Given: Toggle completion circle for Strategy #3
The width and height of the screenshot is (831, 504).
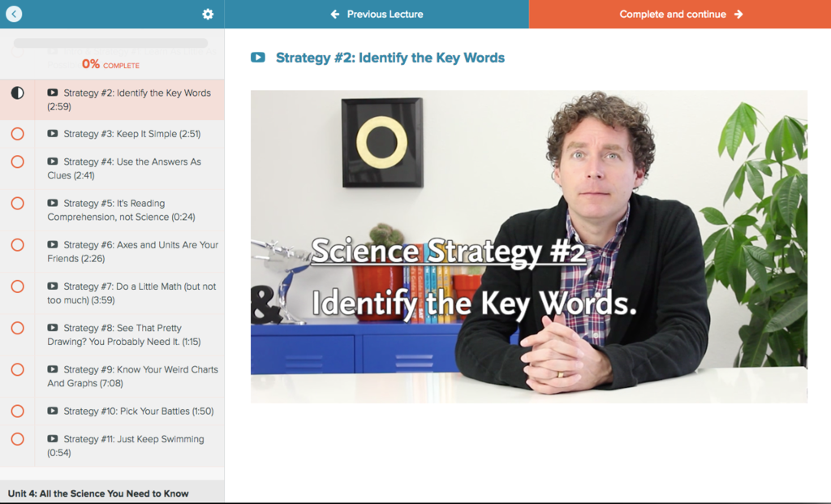Looking at the screenshot, I should point(17,134).
